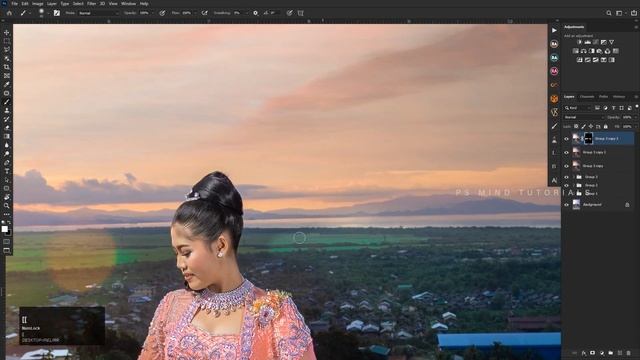
Task: Add a layer mask from Layers footer
Action: click(x=592, y=353)
